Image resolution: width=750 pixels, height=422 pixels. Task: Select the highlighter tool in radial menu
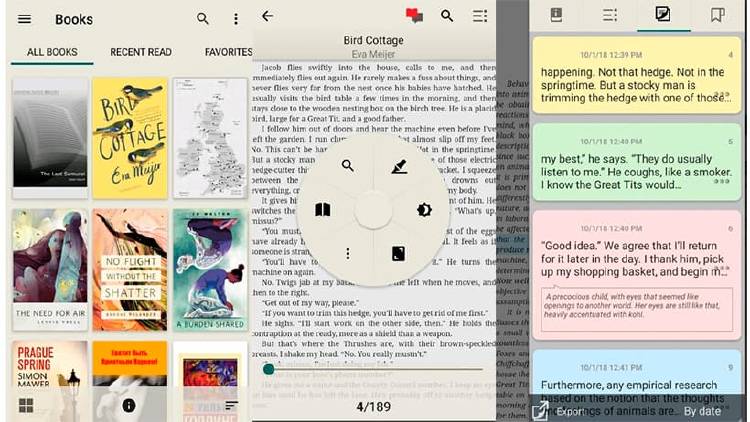[399, 167]
